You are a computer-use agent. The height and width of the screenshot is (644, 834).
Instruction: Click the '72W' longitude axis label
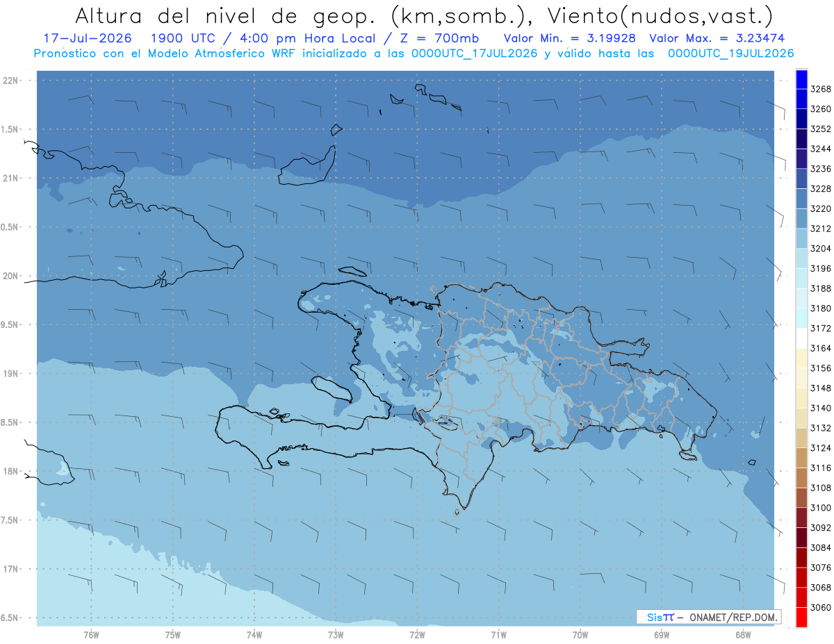[417, 635]
